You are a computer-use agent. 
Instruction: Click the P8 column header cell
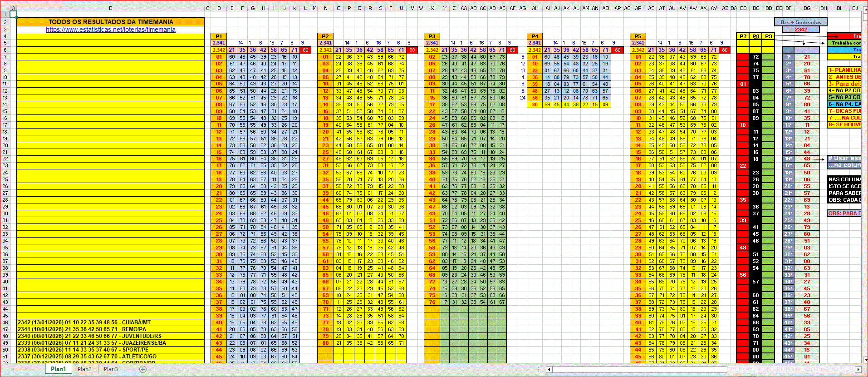click(x=755, y=36)
